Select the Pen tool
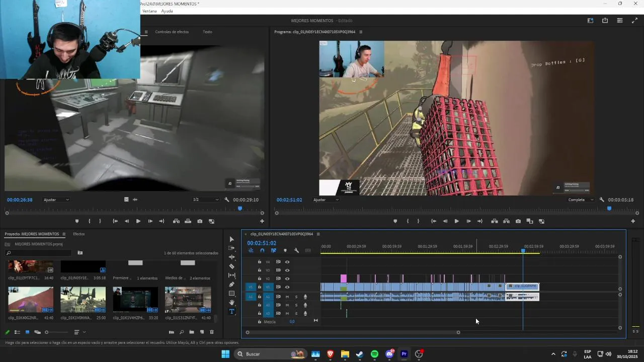The image size is (644, 362). [232, 285]
